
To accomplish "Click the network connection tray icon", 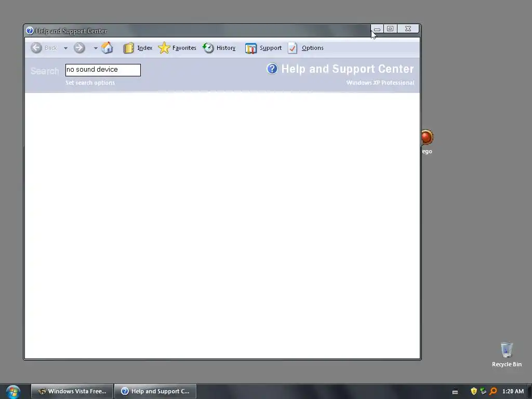I will click(x=484, y=391).
